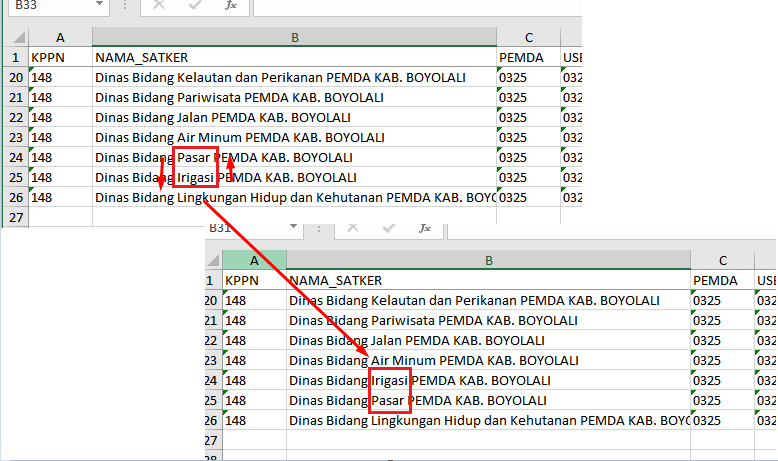Viewport: 778px width, 461px height.
Task: Click the Cancel X icon beside the B31 name box
Action: (x=353, y=228)
